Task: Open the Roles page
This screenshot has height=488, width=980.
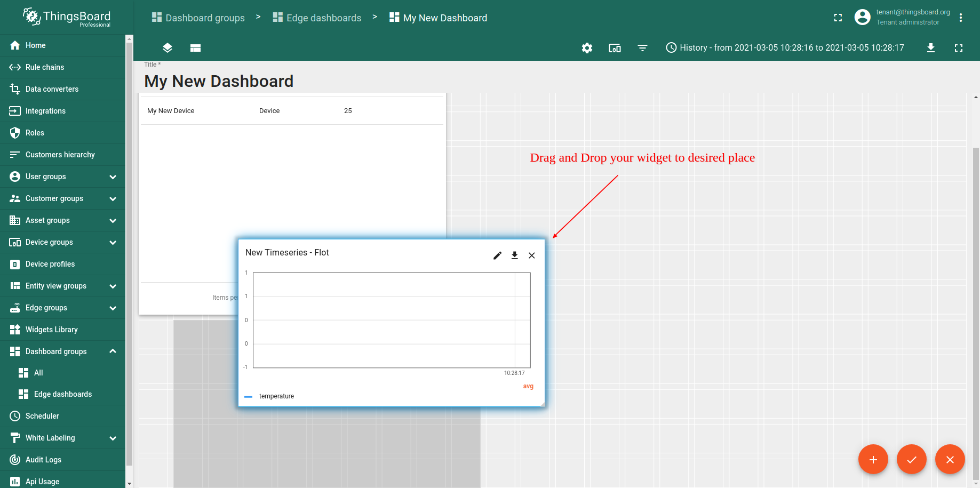Action: [x=62, y=133]
